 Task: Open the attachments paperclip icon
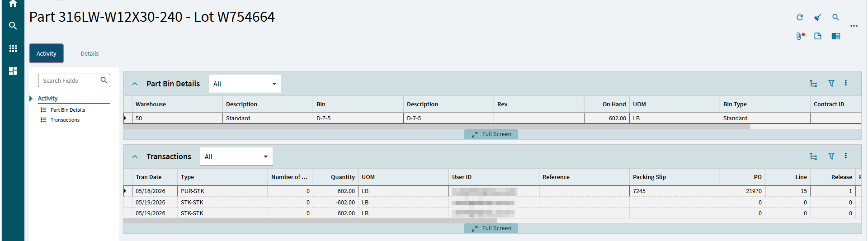click(800, 36)
